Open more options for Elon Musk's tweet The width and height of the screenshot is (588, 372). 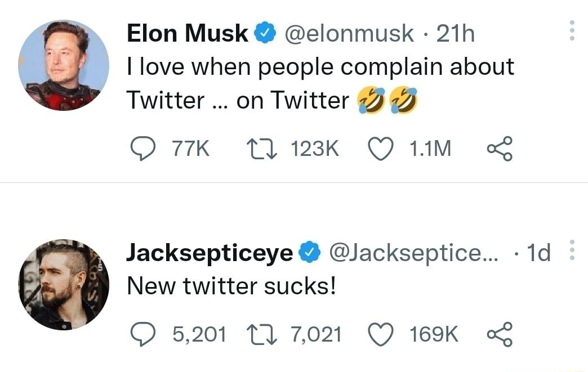[x=572, y=30]
